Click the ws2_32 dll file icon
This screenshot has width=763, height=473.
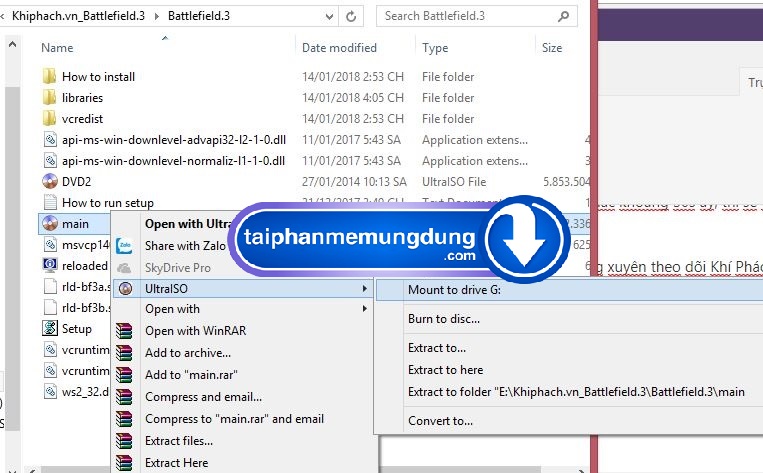[50, 391]
